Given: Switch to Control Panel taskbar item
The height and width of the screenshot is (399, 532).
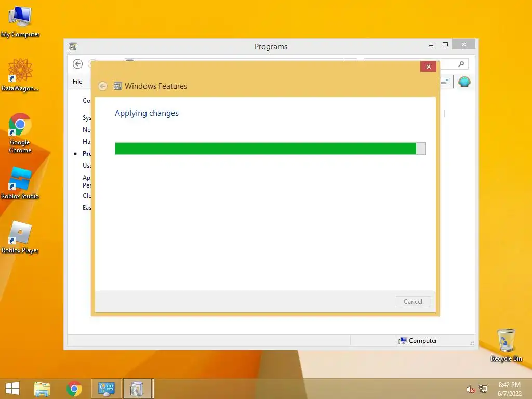Looking at the screenshot, I should pos(106,389).
